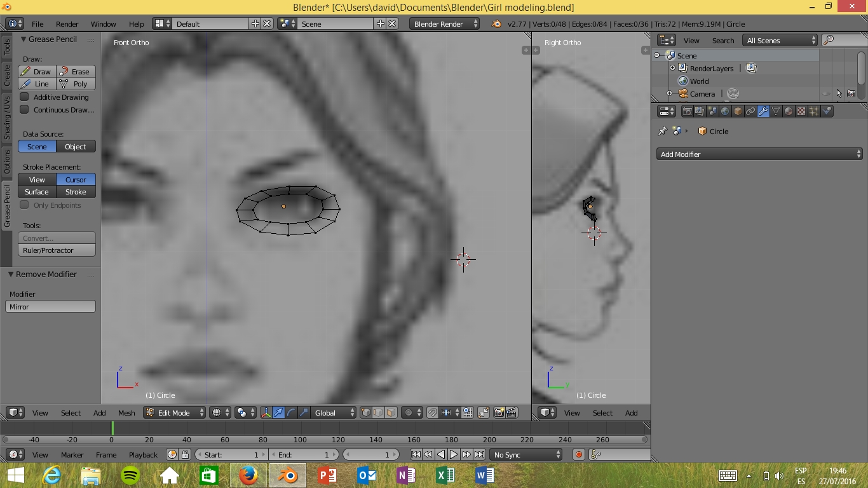
Task: Click the timeline record keyframe button
Action: [578, 454]
